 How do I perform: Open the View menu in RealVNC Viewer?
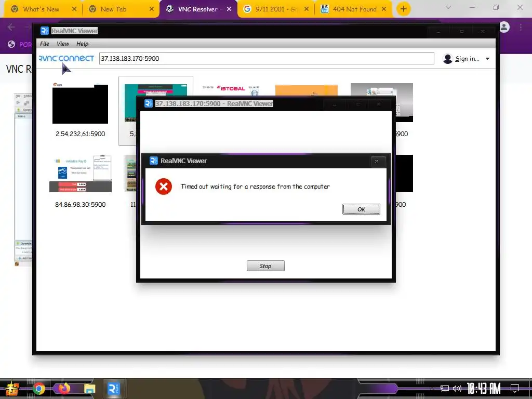click(63, 44)
